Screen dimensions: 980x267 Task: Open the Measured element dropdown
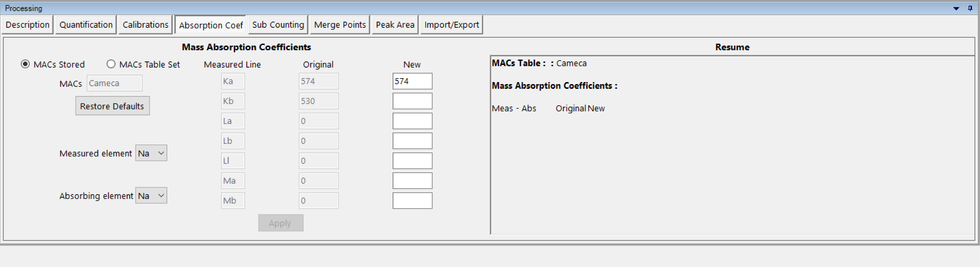(151, 153)
